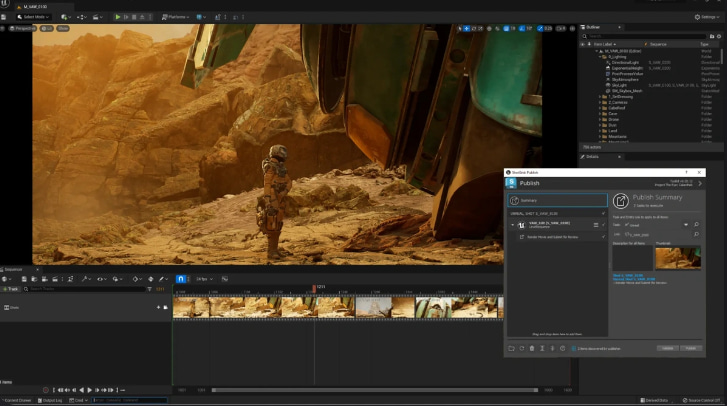Play the sequence in reverse
This screenshot has height=406, width=727.
(x=82, y=390)
